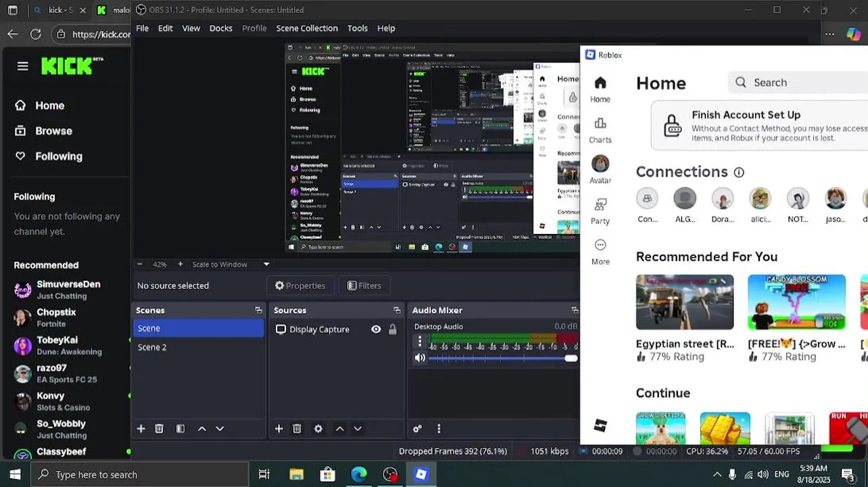Viewport: 868px width, 487px height.
Task: Open OBS Docks menu
Action: [221, 28]
